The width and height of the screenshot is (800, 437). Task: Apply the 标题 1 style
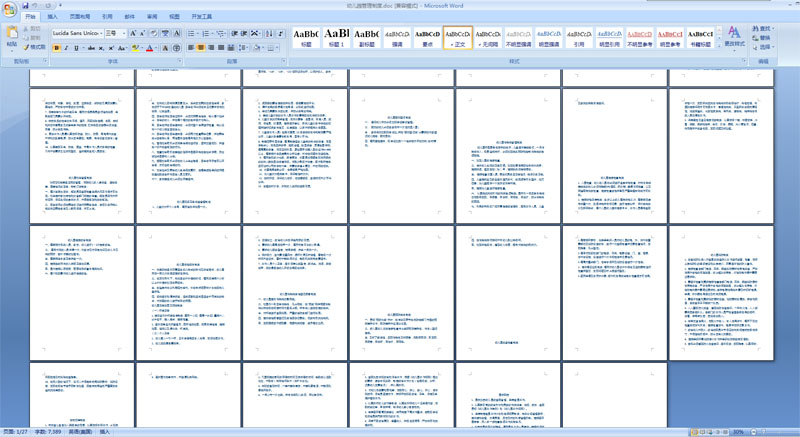tap(336, 38)
